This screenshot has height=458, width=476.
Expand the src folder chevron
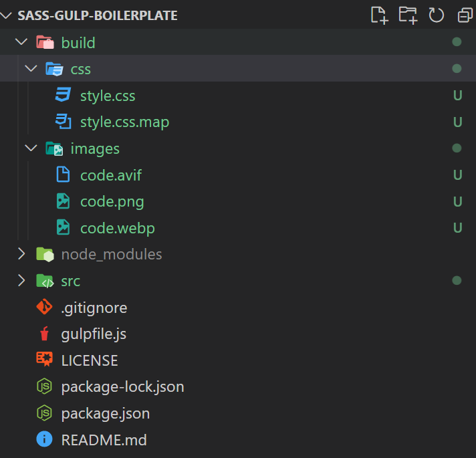[x=21, y=280]
